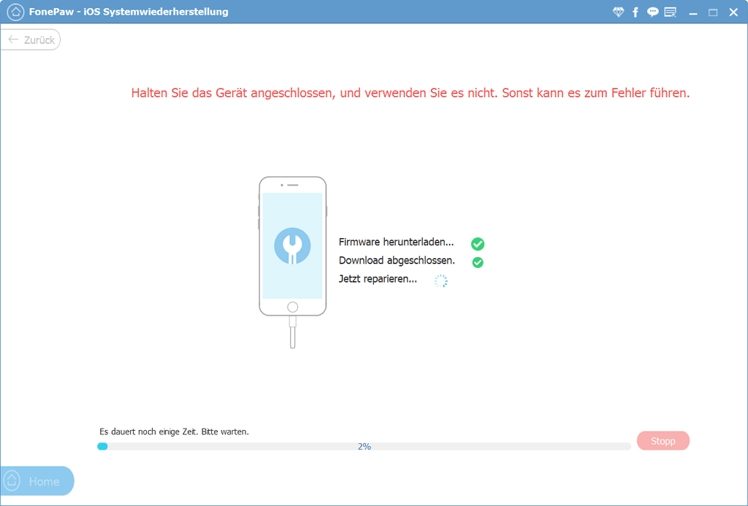This screenshot has width=748, height=506.
Task: Minimize the FonePaw window
Action: pyautogui.click(x=693, y=12)
